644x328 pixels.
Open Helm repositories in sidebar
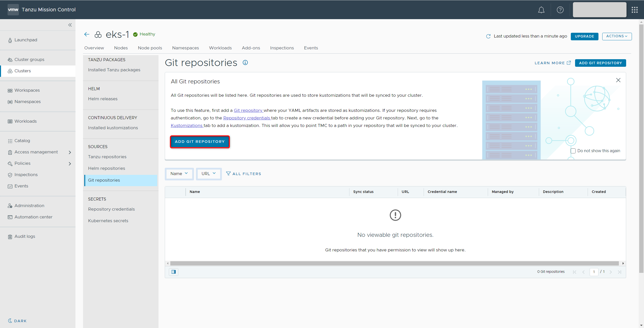pyautogui.click(x=106, y=168)
